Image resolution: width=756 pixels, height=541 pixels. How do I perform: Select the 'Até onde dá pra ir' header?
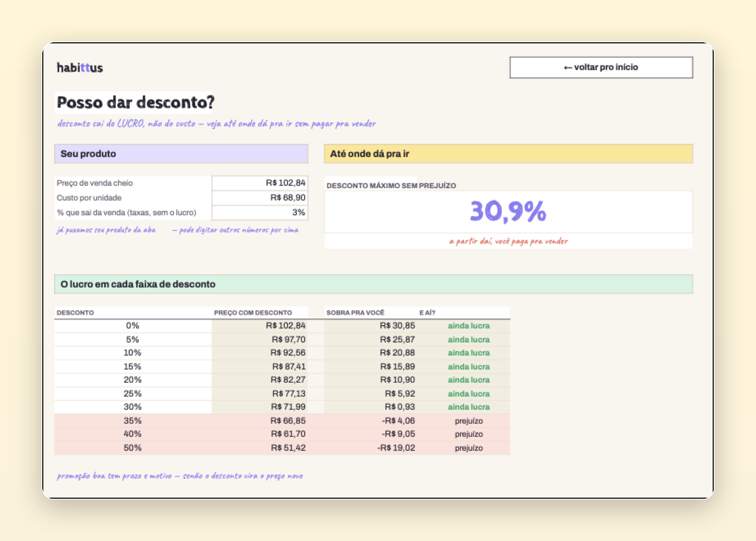pyautogui.click(x=508, y=154)
